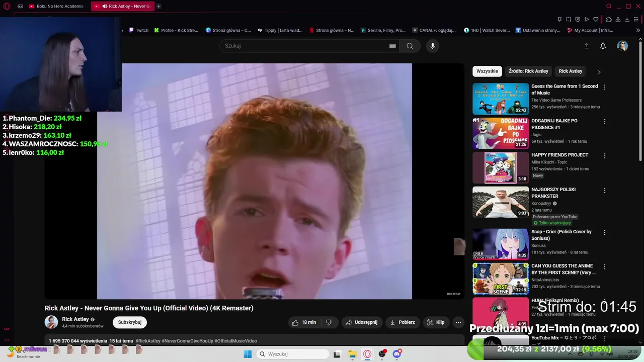Open GX Corner gamepad icon
Viewport: 644px width, 362px height.
pyautogui.click(x=20, y=7)
